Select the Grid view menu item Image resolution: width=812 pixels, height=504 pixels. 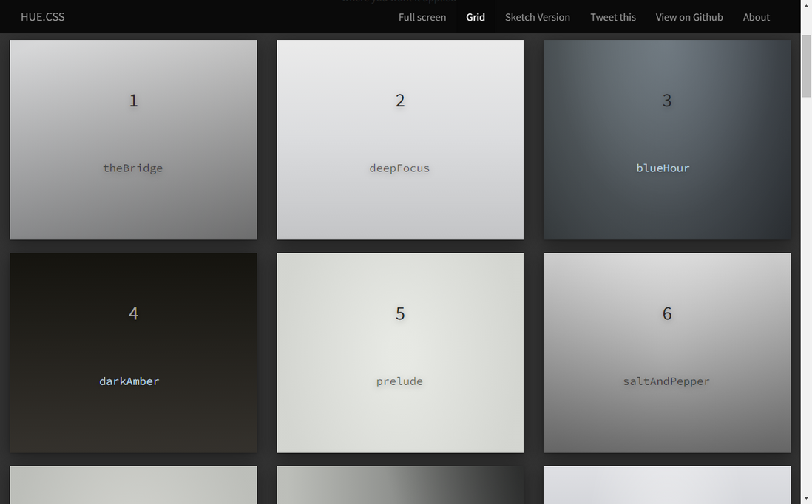coord(476,17)
